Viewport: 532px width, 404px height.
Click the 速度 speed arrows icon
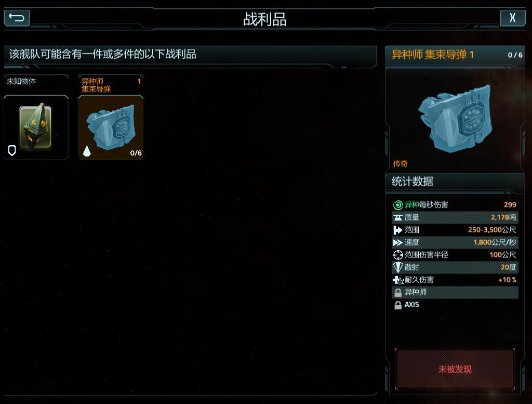point(397,242)
